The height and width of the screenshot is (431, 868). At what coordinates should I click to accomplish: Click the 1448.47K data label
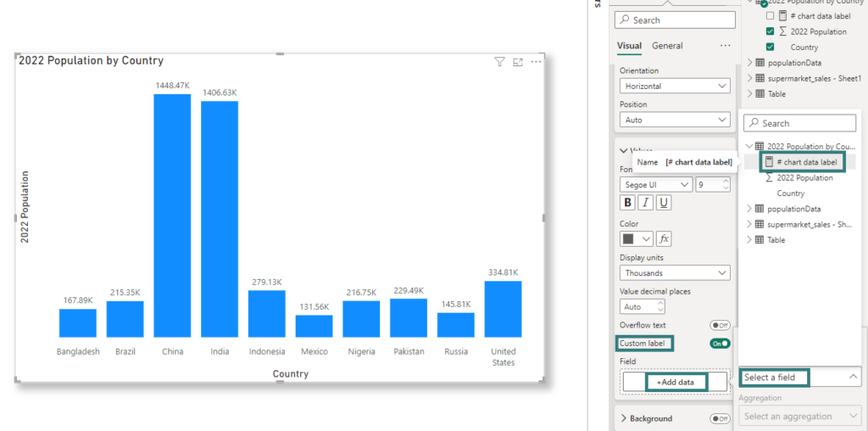click(172, 86)
